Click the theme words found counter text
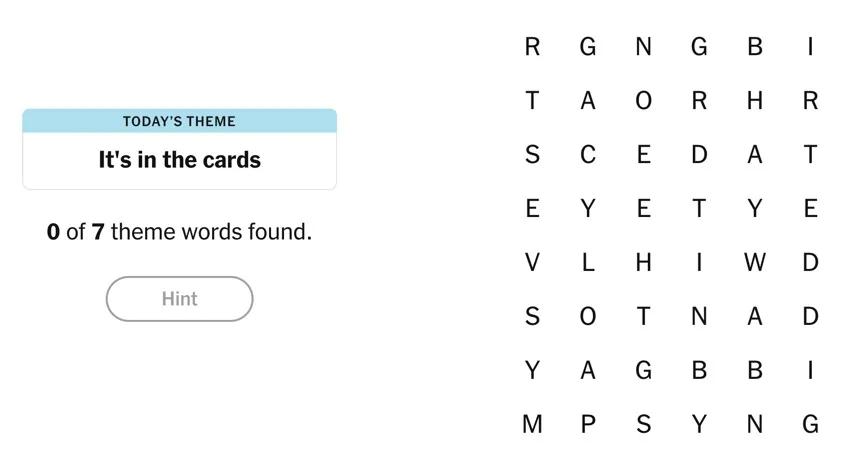 (x=179, y=232)
